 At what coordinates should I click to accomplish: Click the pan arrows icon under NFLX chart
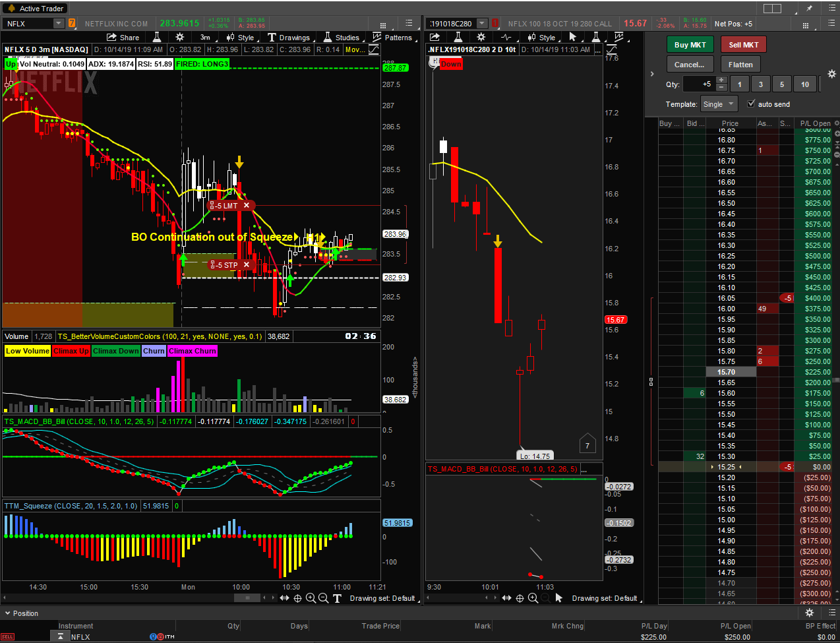click(284, 598)
